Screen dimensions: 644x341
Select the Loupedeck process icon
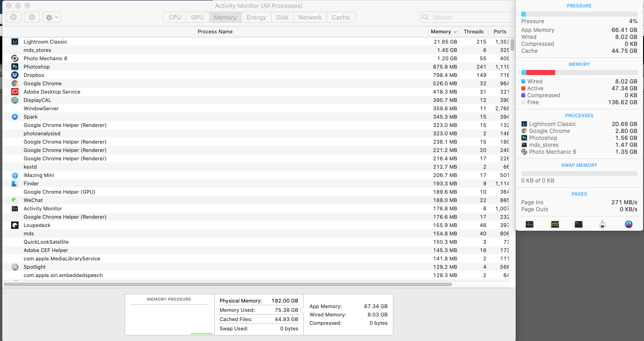click(x=15, y=225)
